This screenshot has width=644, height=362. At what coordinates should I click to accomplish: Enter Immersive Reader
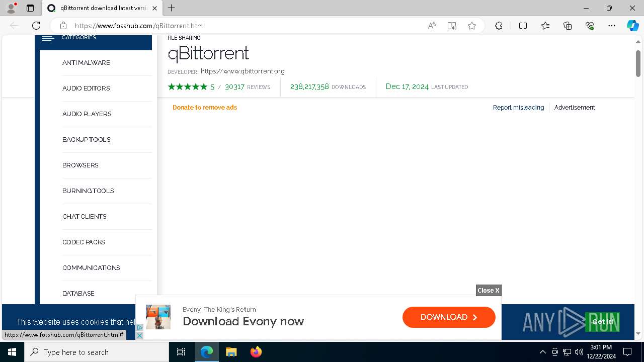(452, 26)
